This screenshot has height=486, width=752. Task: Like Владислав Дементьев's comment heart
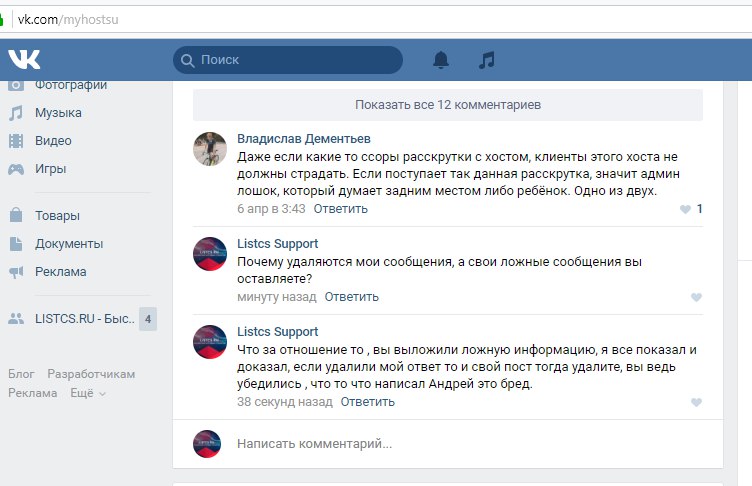pyautogui.click(x=685, y=209)
